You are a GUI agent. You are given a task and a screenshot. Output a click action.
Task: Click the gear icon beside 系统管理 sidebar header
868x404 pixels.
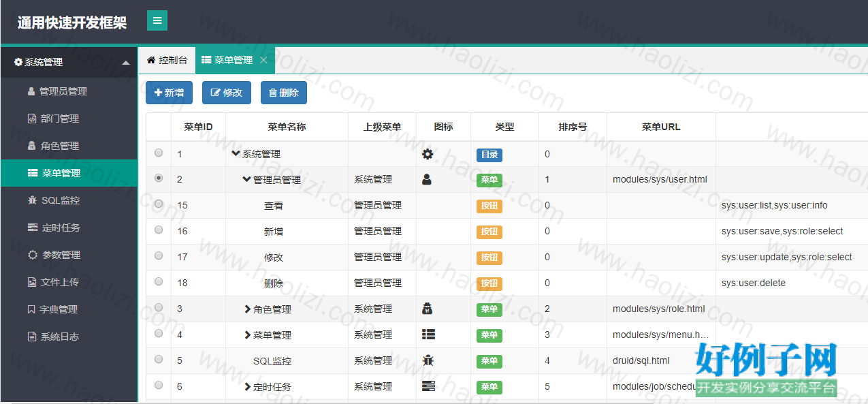[x=18, y=62]
